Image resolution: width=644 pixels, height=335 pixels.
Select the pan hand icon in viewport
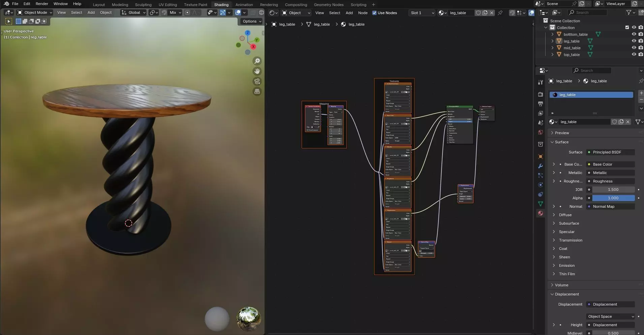pyautogui.click(x=257, y=71)
